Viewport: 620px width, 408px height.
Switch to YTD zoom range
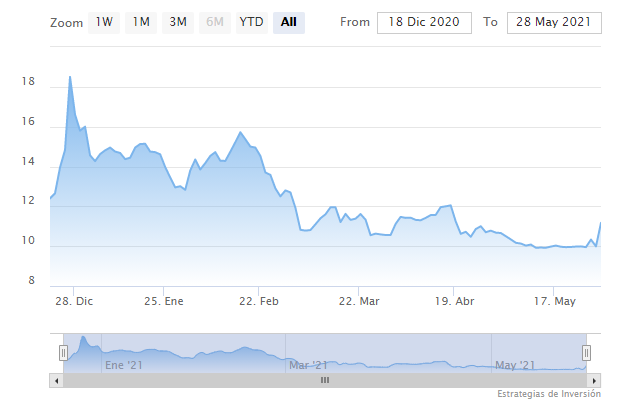pos(251,23)
